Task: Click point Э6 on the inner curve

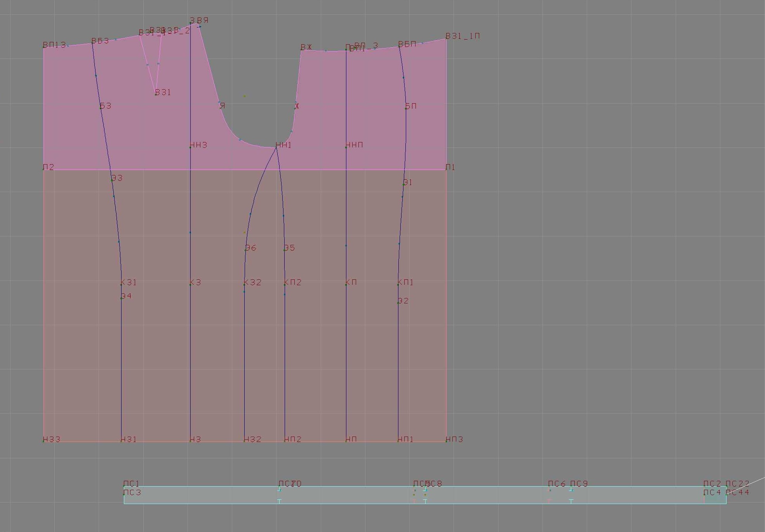Action: point(245,250)
